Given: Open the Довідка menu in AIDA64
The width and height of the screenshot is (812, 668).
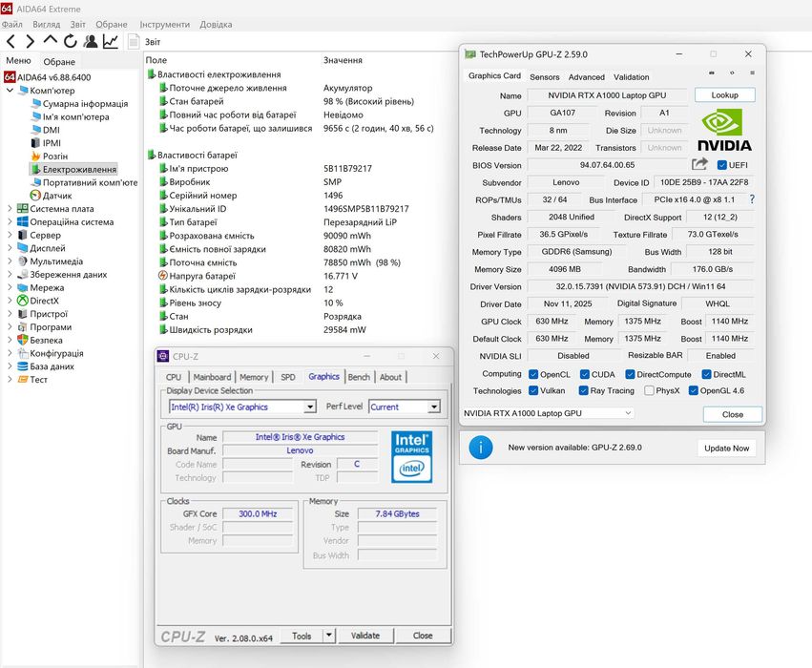Looking at the screenshot, I should pyautogui.click(x=216, y=25).
